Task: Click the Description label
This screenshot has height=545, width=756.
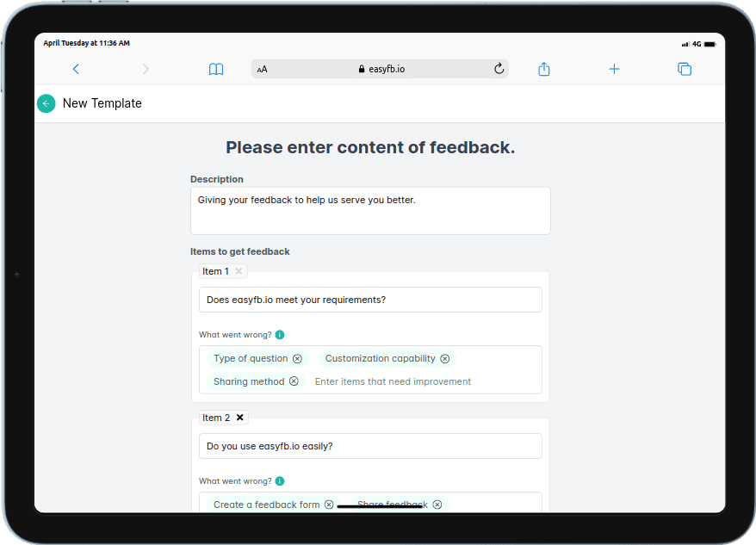Action: point(216,179)
